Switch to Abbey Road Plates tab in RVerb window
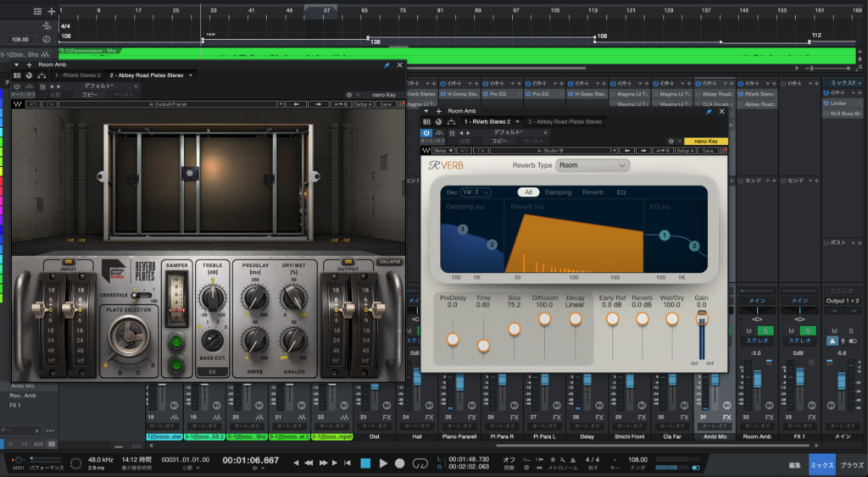Viewport: 868px width, 477px height. (x=565, y=122)
